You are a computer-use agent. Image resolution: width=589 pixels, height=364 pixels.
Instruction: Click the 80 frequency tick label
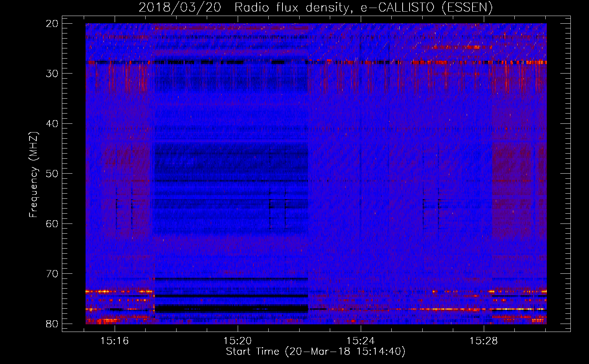click(52, 324)
